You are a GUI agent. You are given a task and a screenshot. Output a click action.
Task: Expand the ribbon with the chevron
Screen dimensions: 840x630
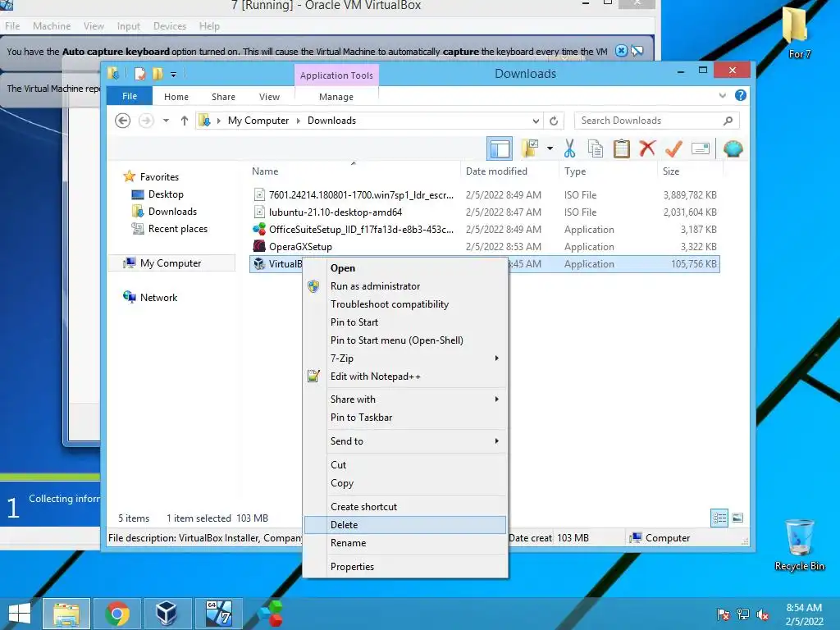coord(722,95)
